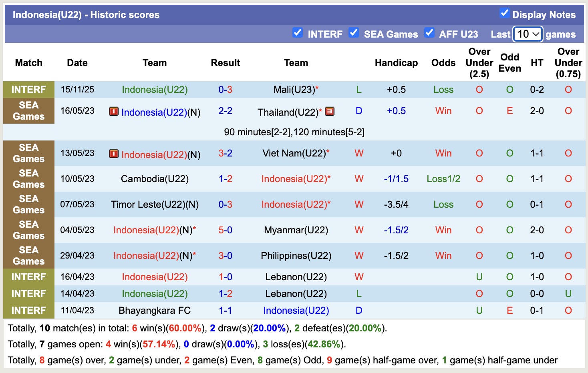Click the 3-2 score against Viet Nam
The width and height of the screenshot is (588, 373).
tap(225, 153)
